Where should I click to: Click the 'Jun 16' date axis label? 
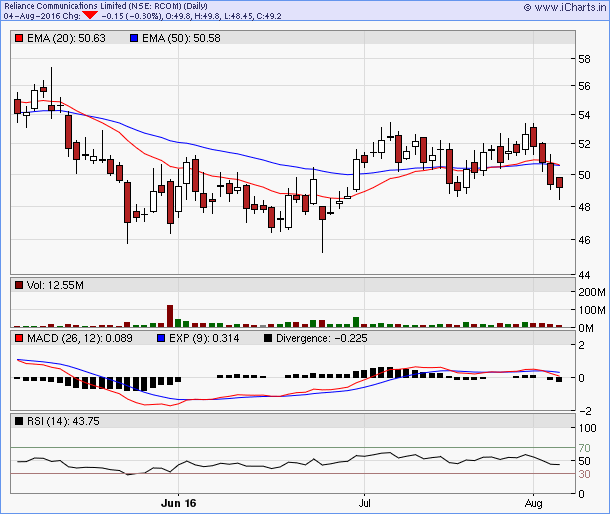pyautogui.click(x=179, y=503)
